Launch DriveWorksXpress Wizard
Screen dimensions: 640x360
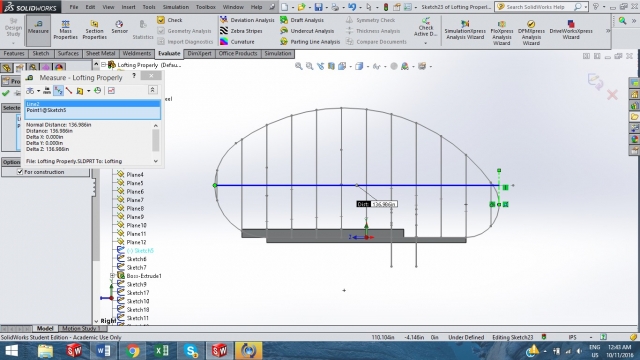click(x=571, y=30)
